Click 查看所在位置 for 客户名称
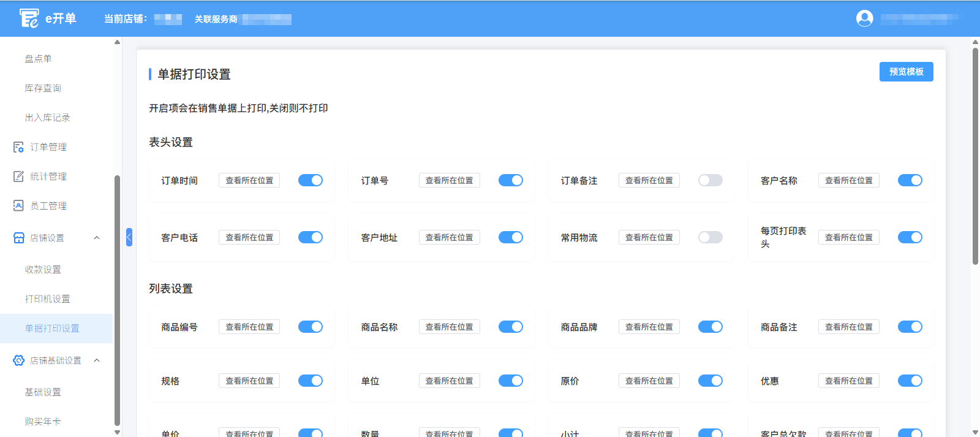This screenshot has width=980, height=437. coord(848,180)
